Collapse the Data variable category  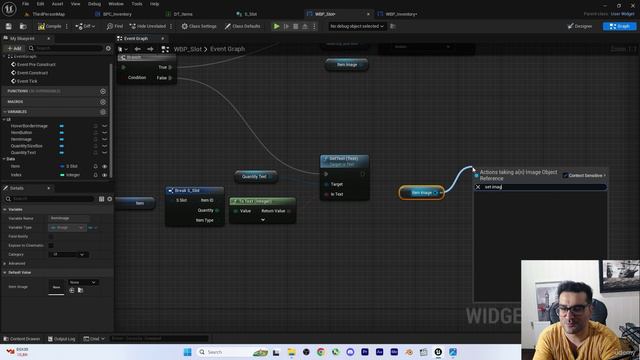pos(4,159)
